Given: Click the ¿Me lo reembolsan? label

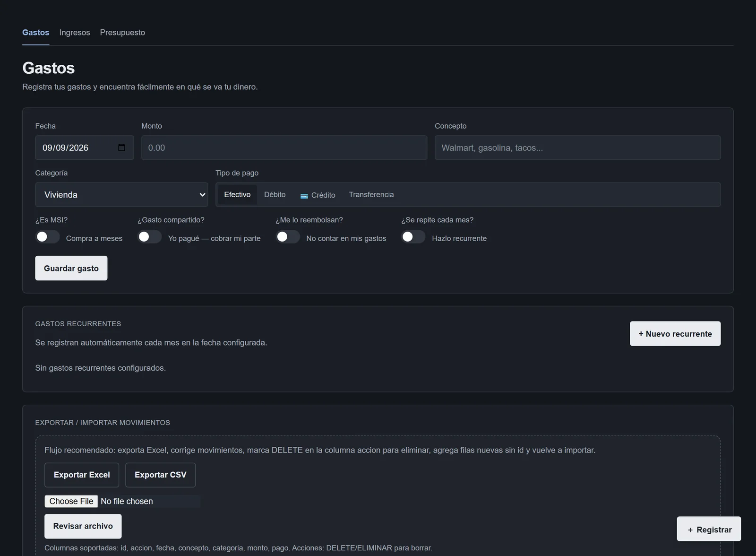Looking at the screenshot, I should tap(309, 220).
